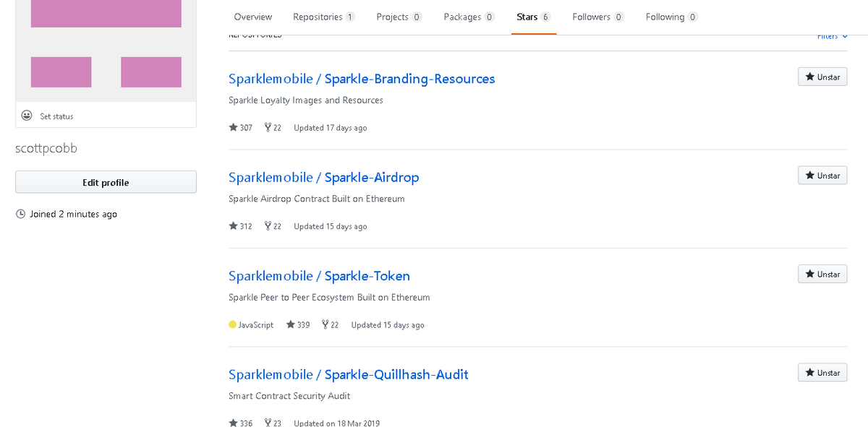Click the yellow JavaScript language dot
The image size is (868, 427).
[233, 324]
